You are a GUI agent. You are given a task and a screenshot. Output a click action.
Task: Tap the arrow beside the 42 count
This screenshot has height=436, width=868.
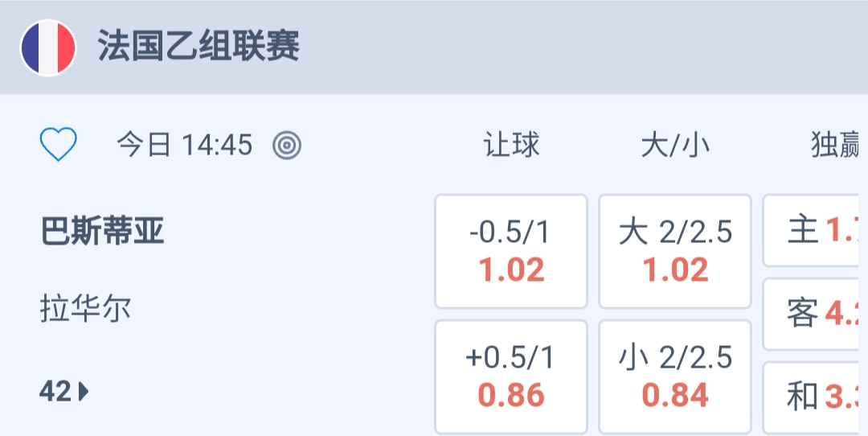click(x=84, y=392)
